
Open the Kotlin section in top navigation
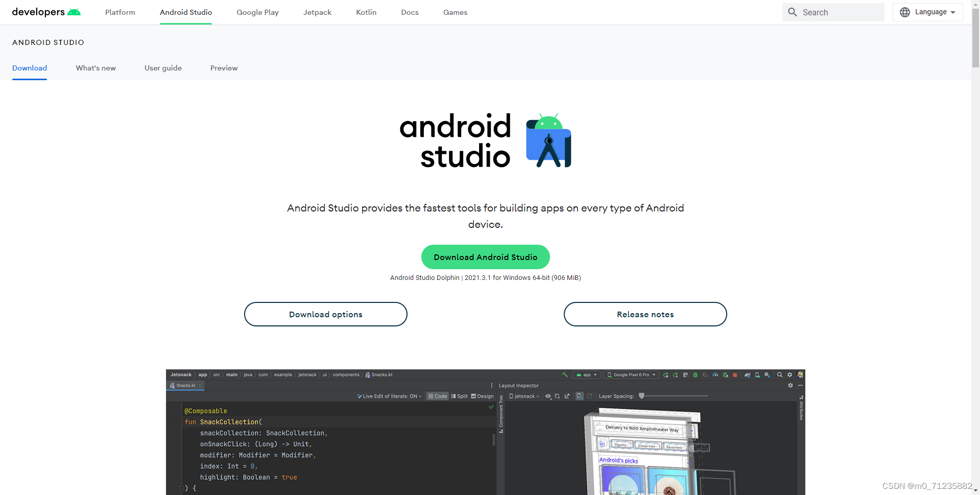pyautogui.click(x=366, y=12)
